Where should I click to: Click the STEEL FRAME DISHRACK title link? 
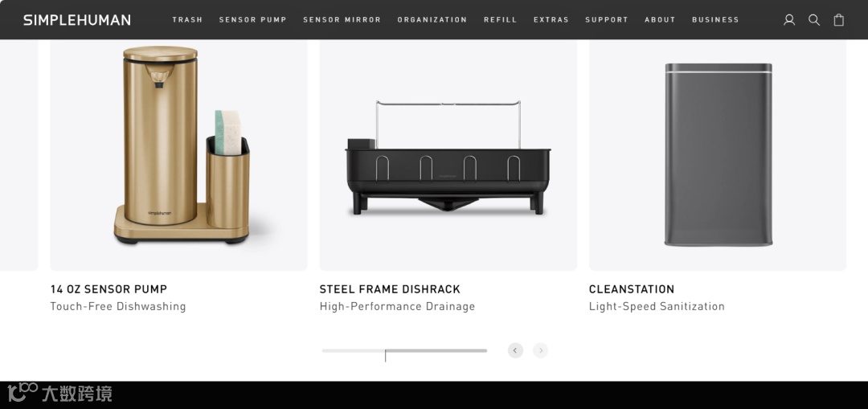pos(390,289)
